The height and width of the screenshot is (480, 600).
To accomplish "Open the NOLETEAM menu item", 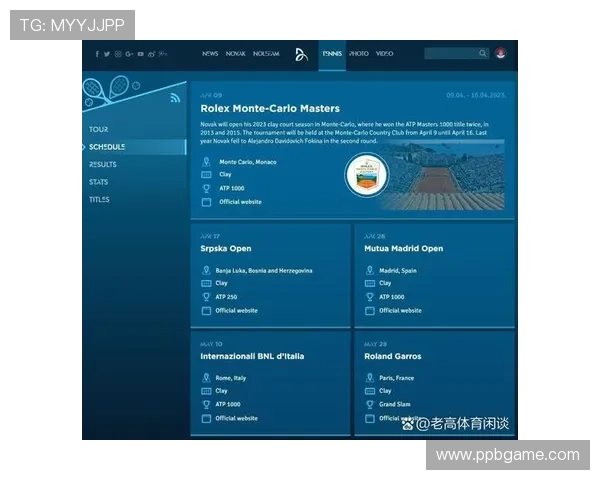I will tap(266, 54).
